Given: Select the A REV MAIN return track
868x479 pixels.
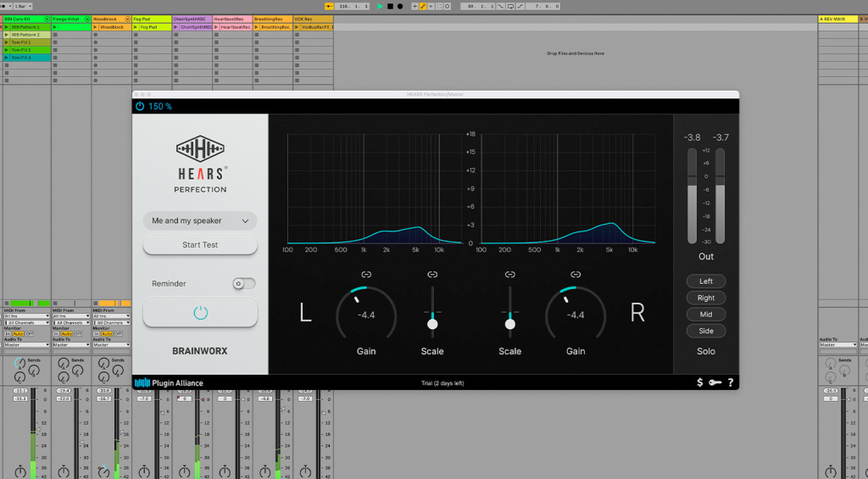Looking at the screenshot, I should pos(837,19).
